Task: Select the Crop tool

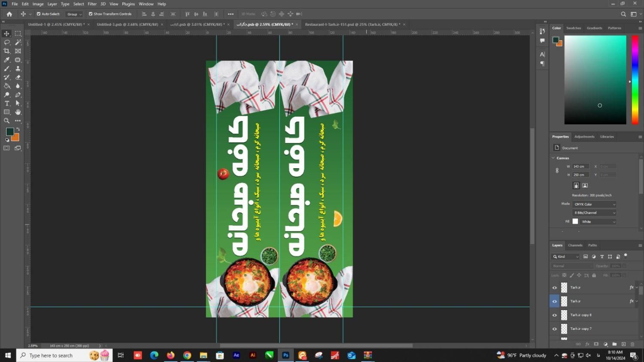Action: pyautogui.click(x=7, y=51)
